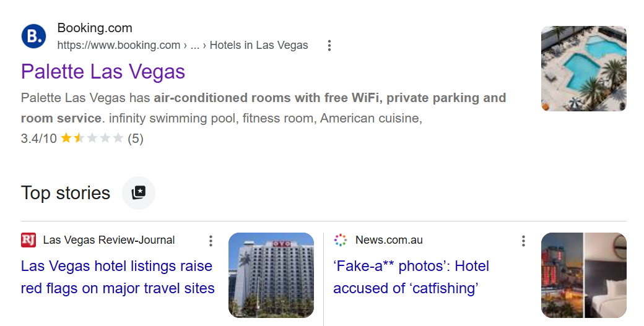Screen dimensions: 644x326
Task: Open the Las Vegas hotel listings headline
Action: click(x=118, y=277)
